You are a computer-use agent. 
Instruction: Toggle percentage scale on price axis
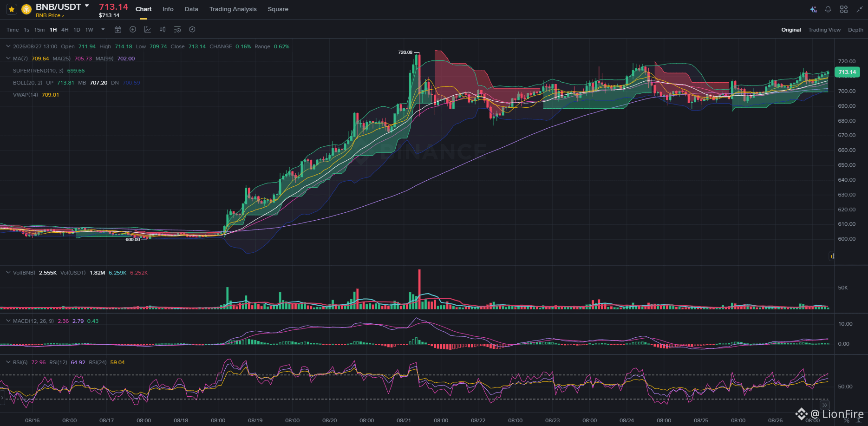click(847, 420)
